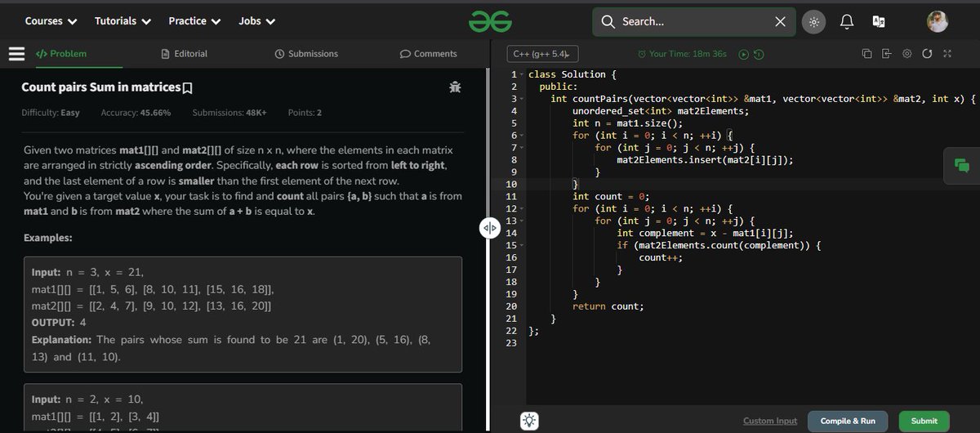The width and height of the screenshot is (980, 433).
Task: Collapse code fold at line 1
Action: click(x=522, y=74)
